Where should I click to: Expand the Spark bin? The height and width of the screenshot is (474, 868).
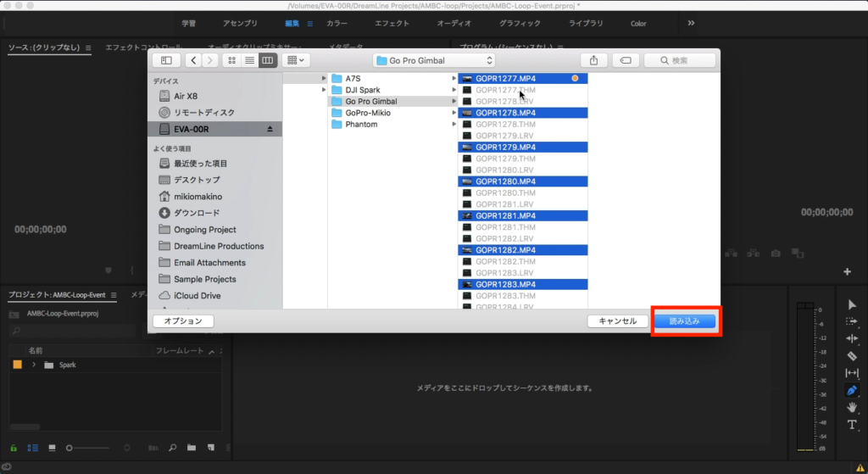[x=34, y=365]
